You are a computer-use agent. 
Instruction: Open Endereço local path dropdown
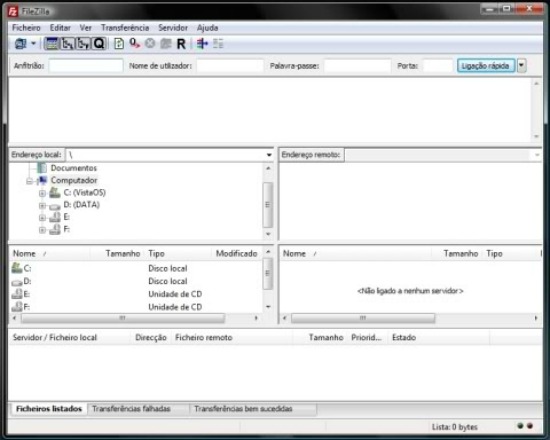pyautogui.click(x=269, y=155)
